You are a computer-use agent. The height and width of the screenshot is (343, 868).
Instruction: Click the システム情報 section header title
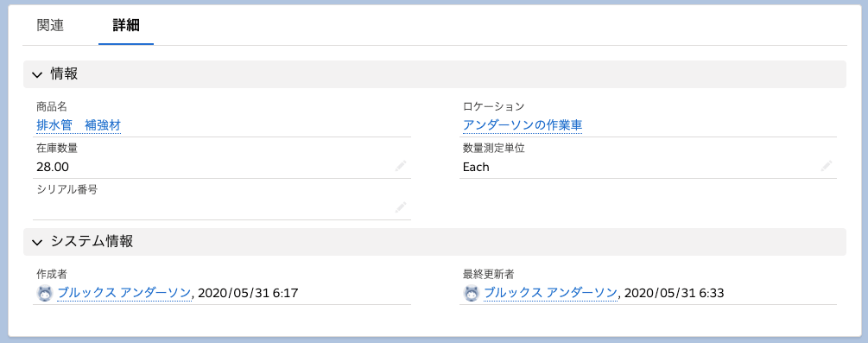click(92, 242)
